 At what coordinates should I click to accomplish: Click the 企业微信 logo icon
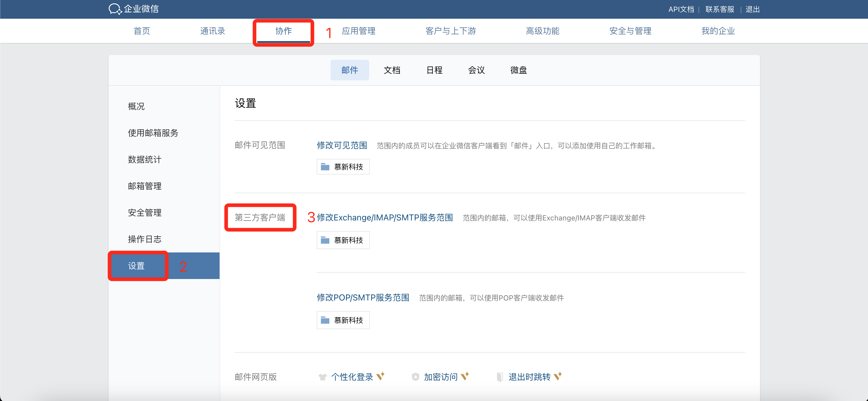coord(115,9)
